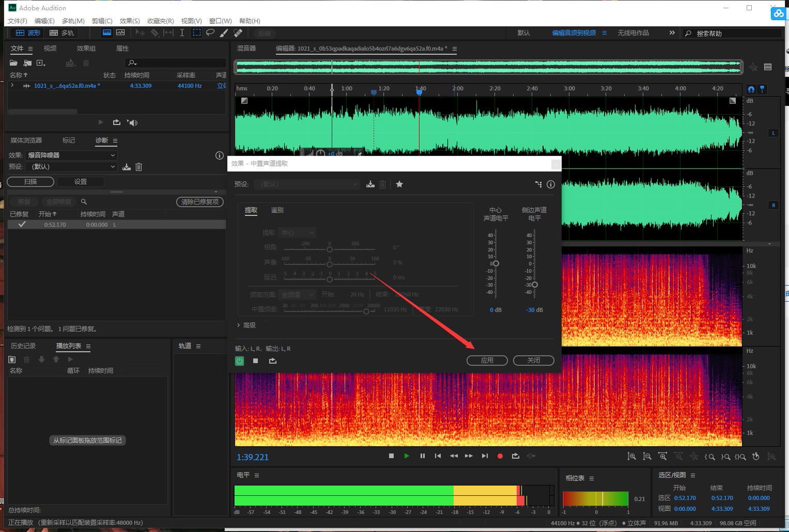Expand the 1021_s_...6qa52a.f0.m4a file entry

(x=12, y=86)
